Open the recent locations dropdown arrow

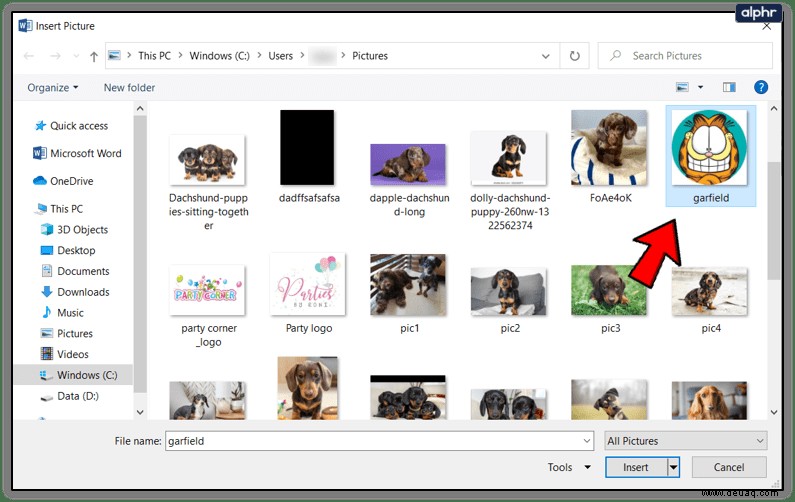(76, 56)
